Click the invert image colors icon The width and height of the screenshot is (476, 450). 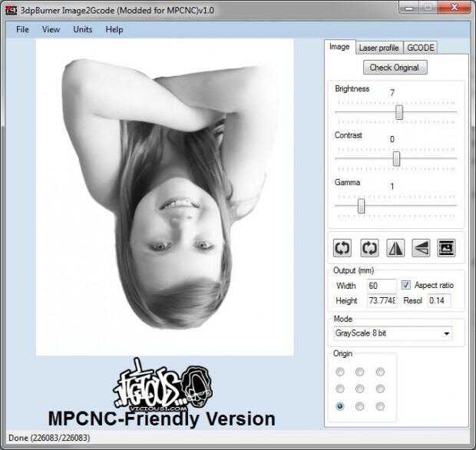click(446, 248)
